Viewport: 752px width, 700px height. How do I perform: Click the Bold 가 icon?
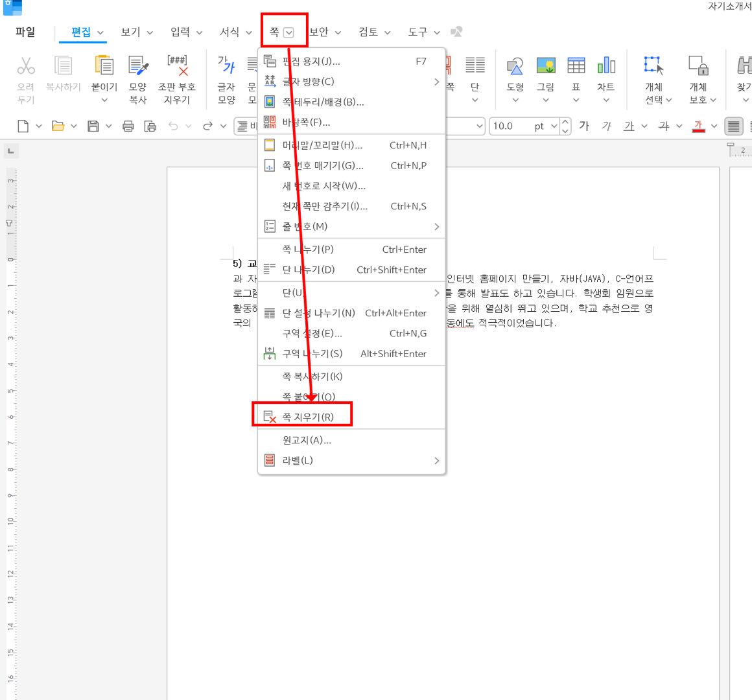point(583,126)
